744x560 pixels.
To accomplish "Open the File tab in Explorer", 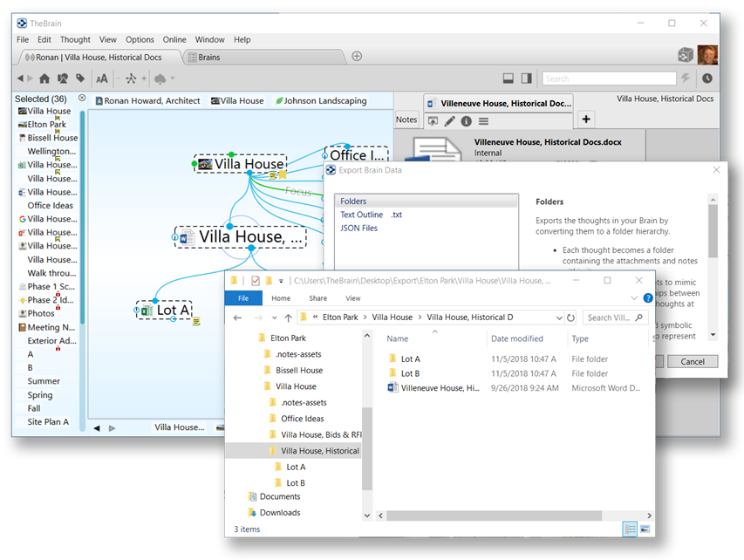I will pyautogui.click(x=243, y=298).
